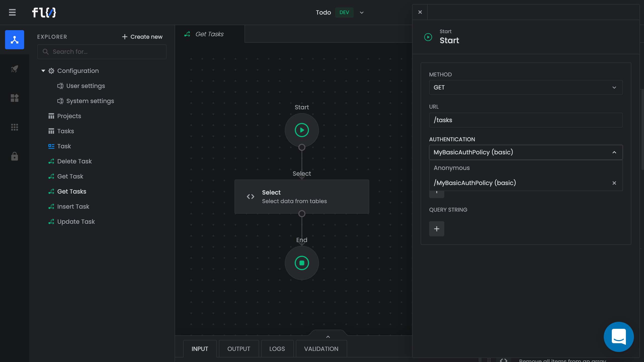Open the widgets sidebar icon
The height and width of the screenshot is (362, 644).
click(14, 98)
